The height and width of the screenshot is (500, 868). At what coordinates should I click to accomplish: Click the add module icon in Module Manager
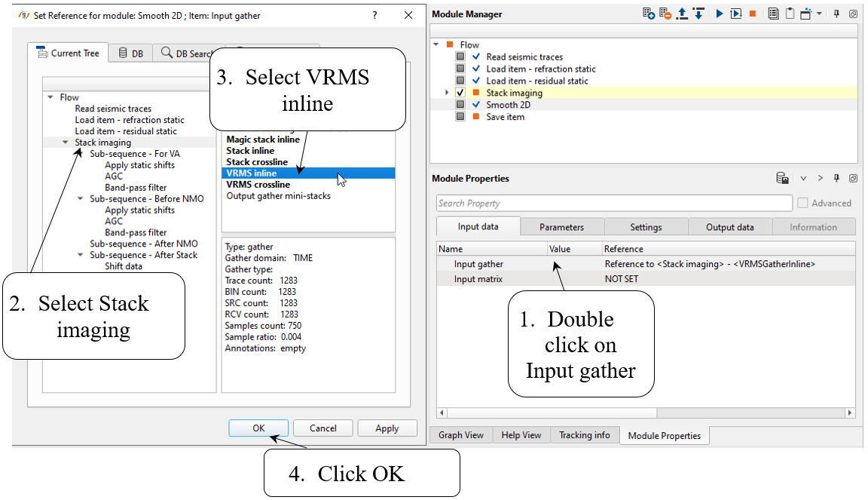649,14
